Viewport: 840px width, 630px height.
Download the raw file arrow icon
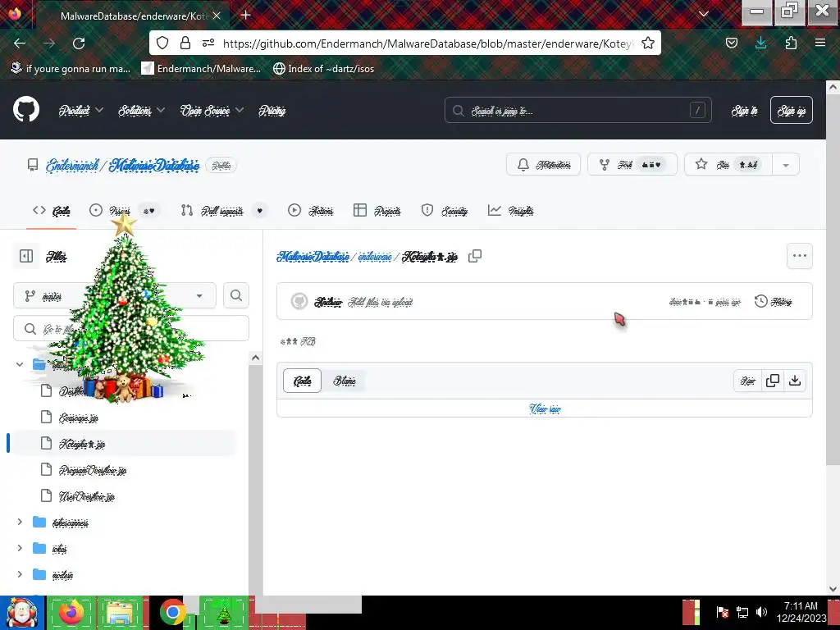(795, 381)
